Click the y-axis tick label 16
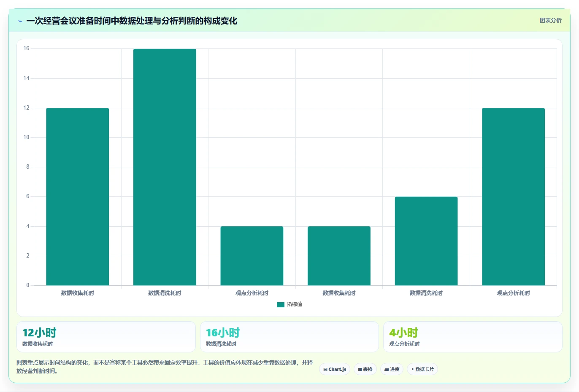The image size is (579, 392). click(27, 48)
